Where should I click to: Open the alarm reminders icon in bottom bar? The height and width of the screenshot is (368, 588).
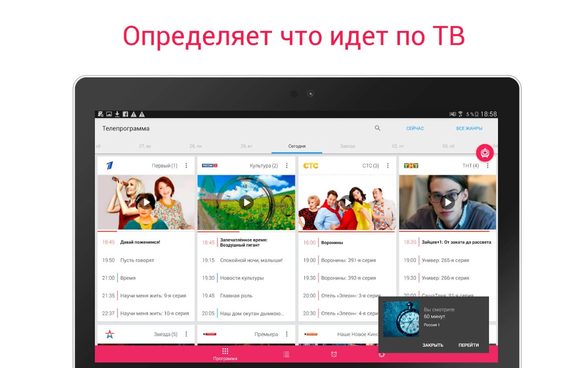[334, 355]
